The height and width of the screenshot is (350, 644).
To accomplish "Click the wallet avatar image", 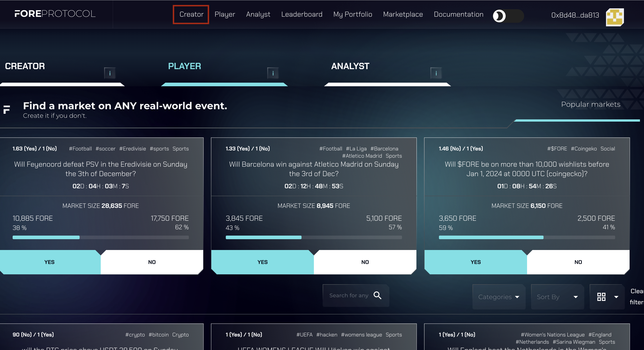I will pos(615,17).
